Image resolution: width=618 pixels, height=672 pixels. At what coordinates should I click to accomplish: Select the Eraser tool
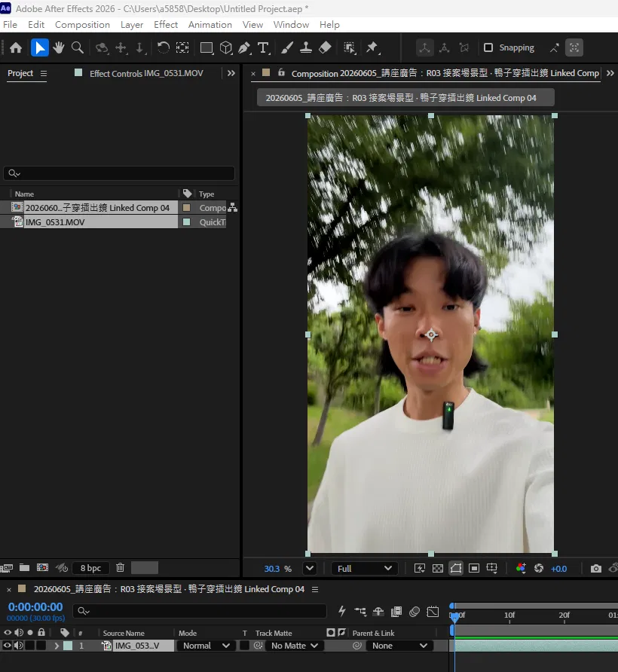[325, 47]
